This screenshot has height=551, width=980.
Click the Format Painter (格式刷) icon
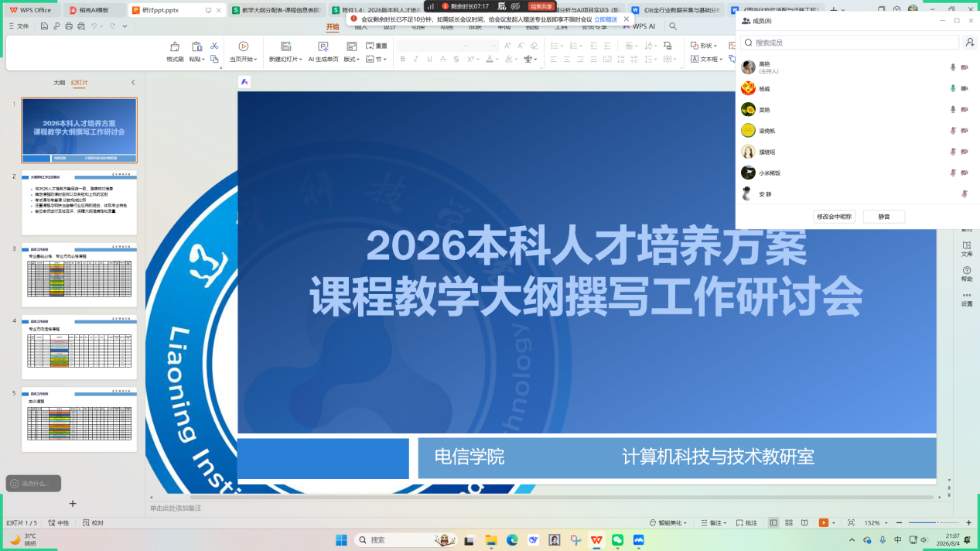pos(175,46)
